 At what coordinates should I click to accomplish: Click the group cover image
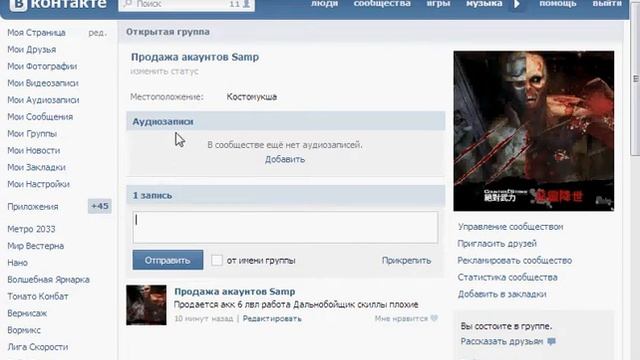[533, 131]
